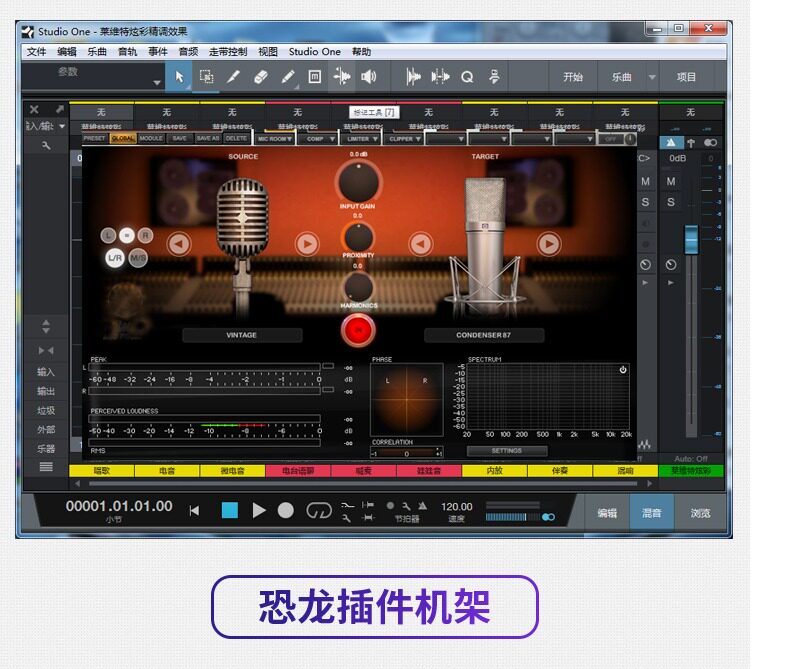Click return to zero transport button
Viewport: 790px width, 669px height.
[x=194, y=511]
